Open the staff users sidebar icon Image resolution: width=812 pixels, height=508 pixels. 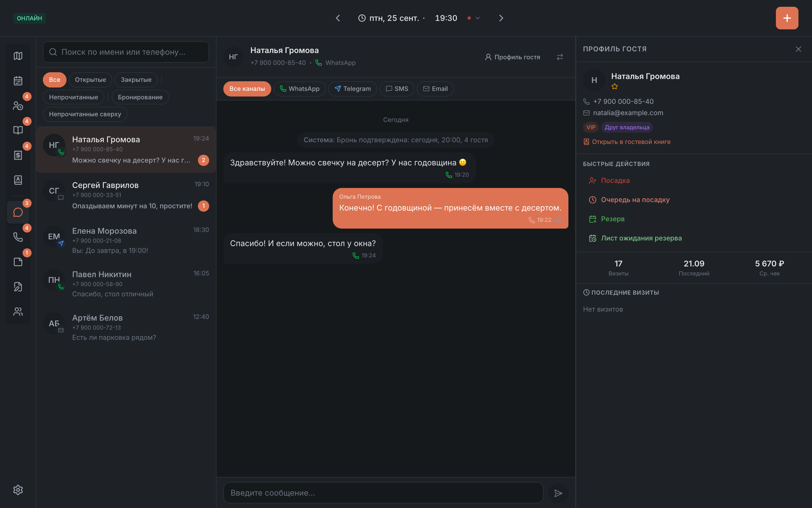tap(18, 312)
